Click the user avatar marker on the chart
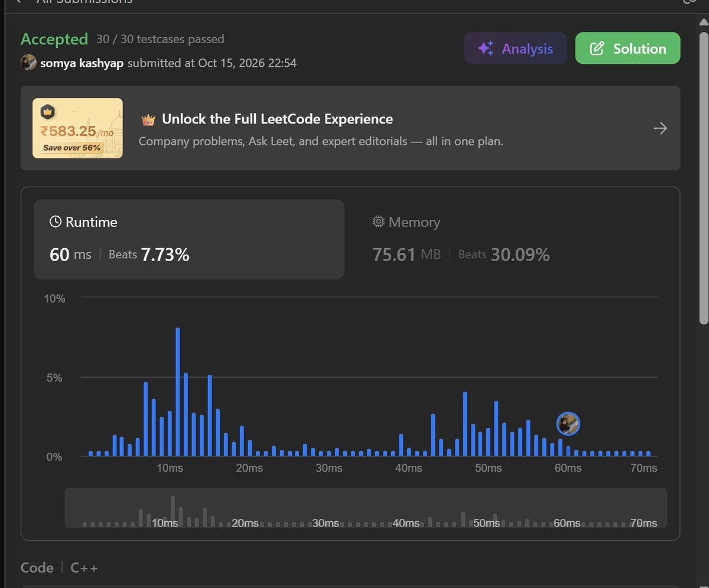709x588 pixels. 568,424
